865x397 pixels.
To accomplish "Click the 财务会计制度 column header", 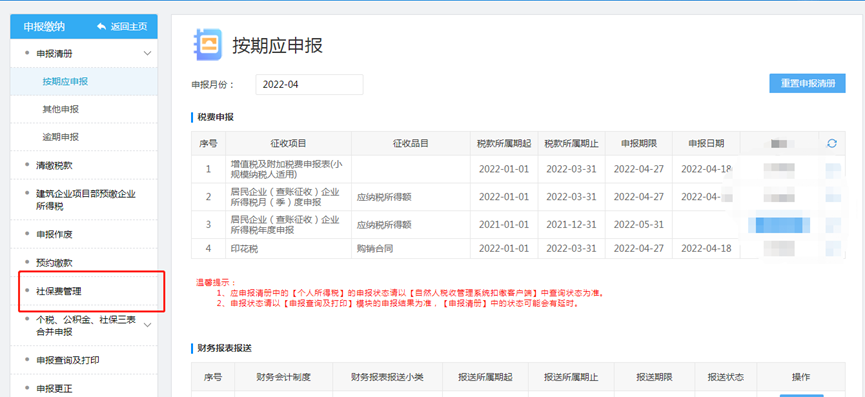I will point(284,377).
